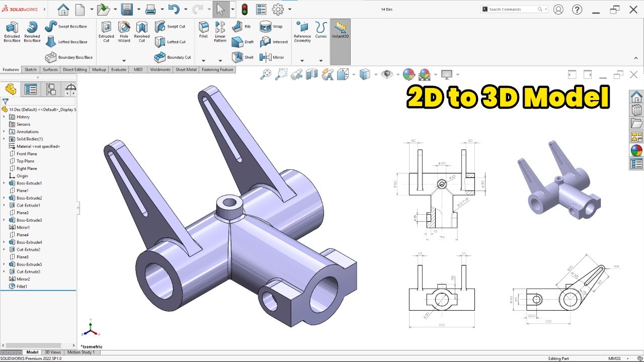Click the Rebuild traffic light icon

[245, 9]
